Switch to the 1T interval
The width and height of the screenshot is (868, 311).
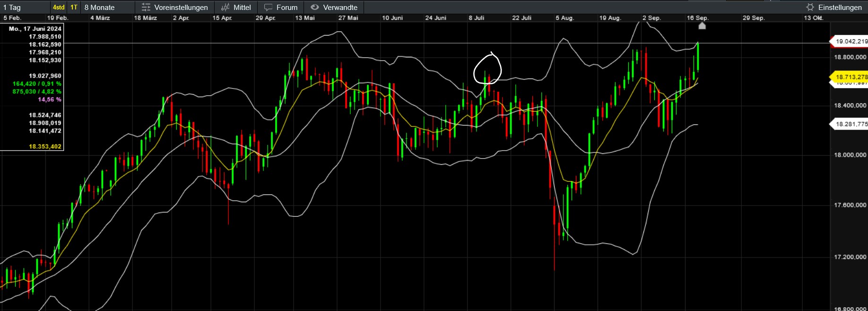(x=74, y=7)
